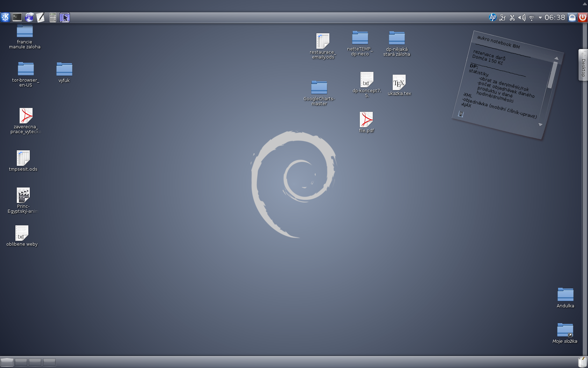Image resolution: width=588 pixels, height=368 pixels.
Task: Click 'aukro notebook IBM' in the note
Action: click(x=498, y=42)
